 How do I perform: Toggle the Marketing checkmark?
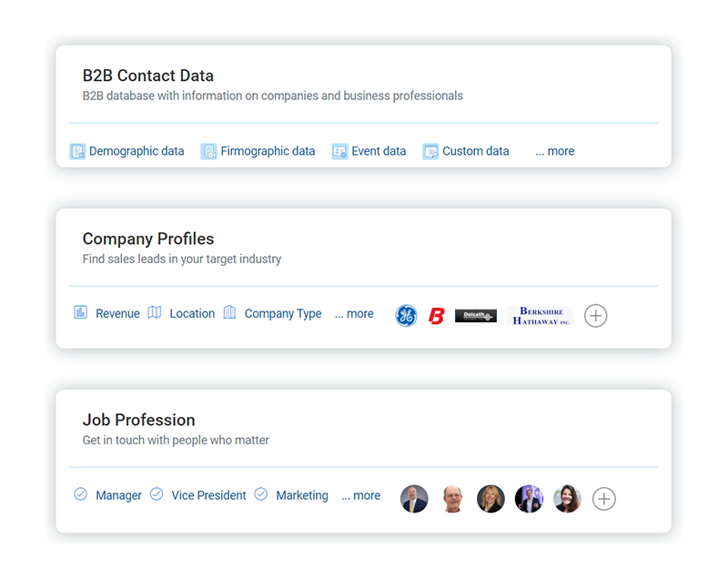click(261, 494)
